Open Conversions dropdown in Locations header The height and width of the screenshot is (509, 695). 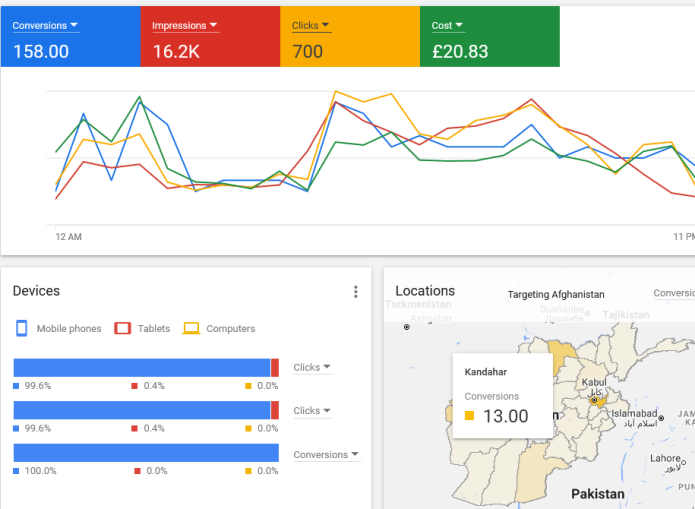[674, 293]
